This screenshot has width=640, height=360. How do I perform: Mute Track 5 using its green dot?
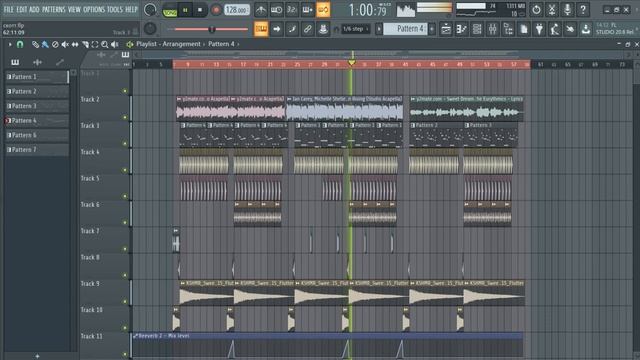coord(125,196)
